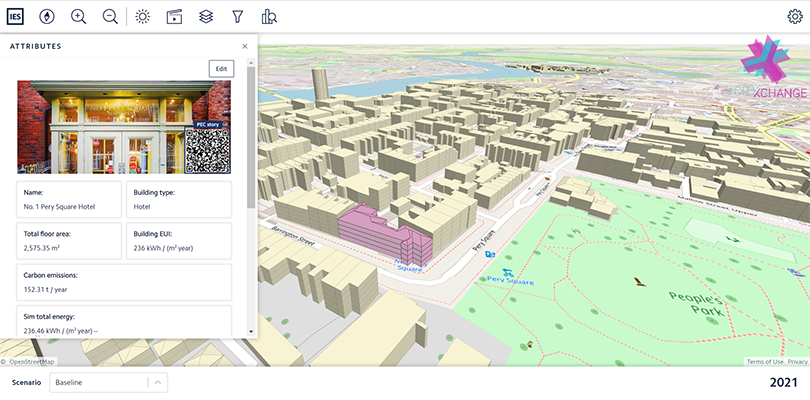Open the Terms of Use link
The height and width of the screenshot is (400, 810).
[x=764, y=361]
